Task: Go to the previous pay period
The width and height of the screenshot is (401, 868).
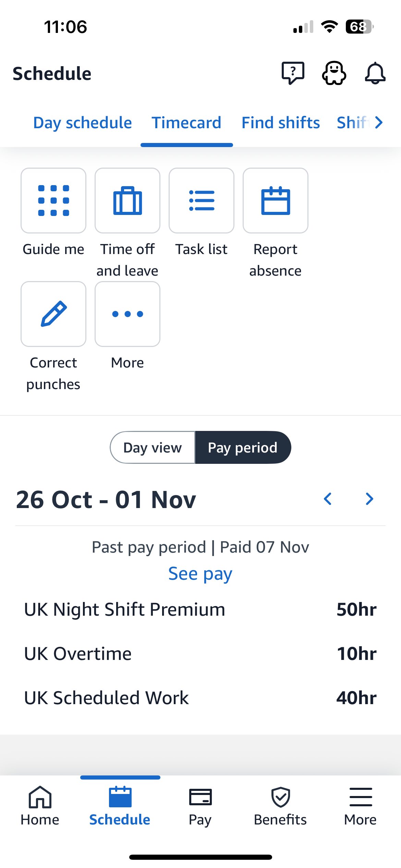Action: point(328,499)
